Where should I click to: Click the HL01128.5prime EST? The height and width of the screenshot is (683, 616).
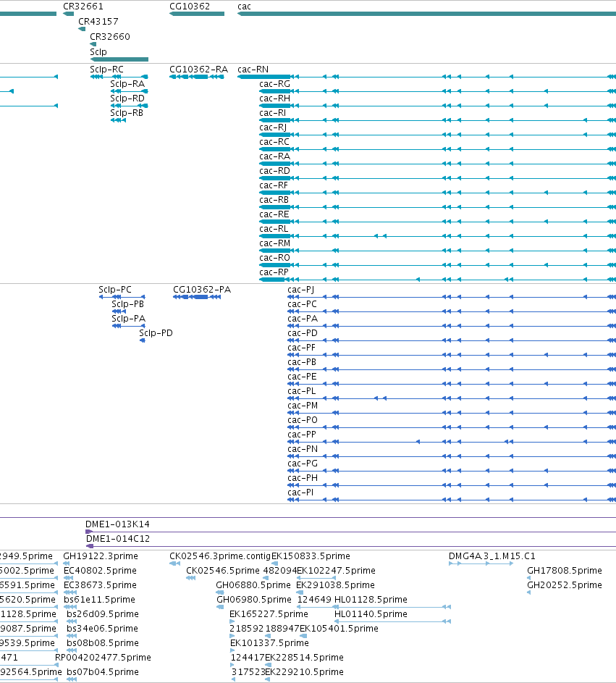[392, 607]
